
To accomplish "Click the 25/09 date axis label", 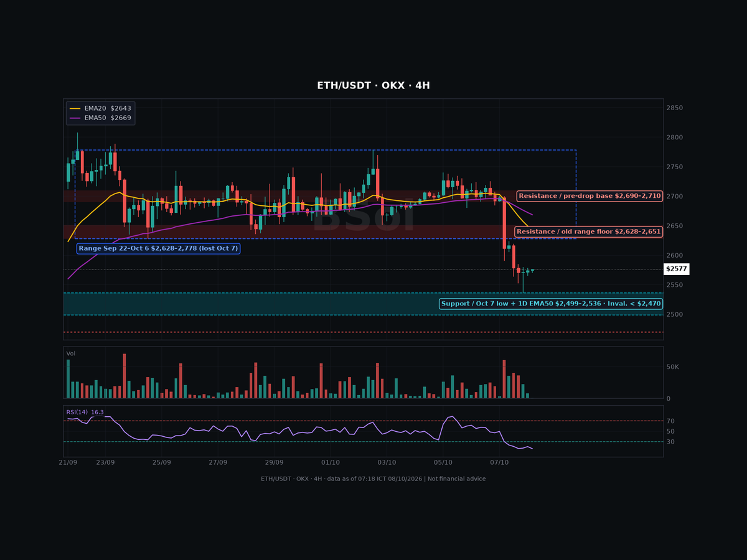I will click(x=161, y=462).
